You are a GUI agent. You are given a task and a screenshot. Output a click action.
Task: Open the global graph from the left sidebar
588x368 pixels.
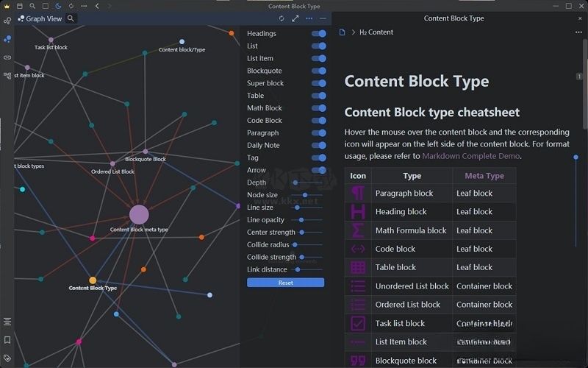click(x=7, y=21)
